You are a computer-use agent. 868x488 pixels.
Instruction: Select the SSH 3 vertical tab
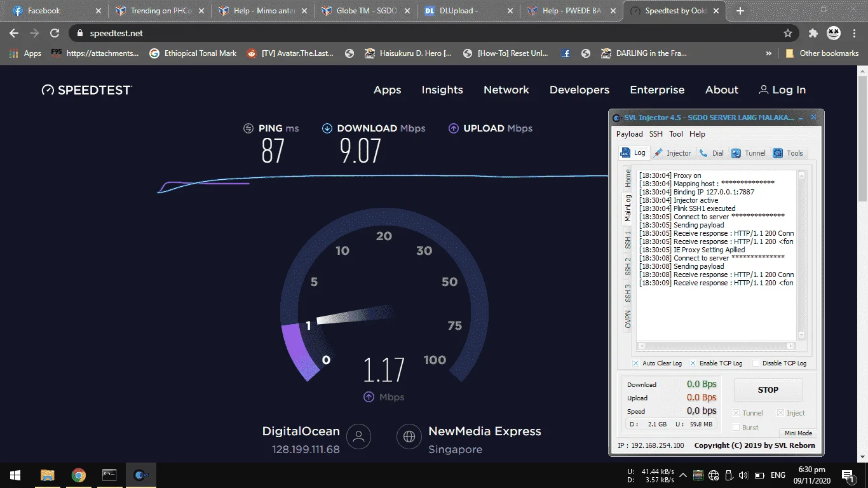[x=628, y=293]
